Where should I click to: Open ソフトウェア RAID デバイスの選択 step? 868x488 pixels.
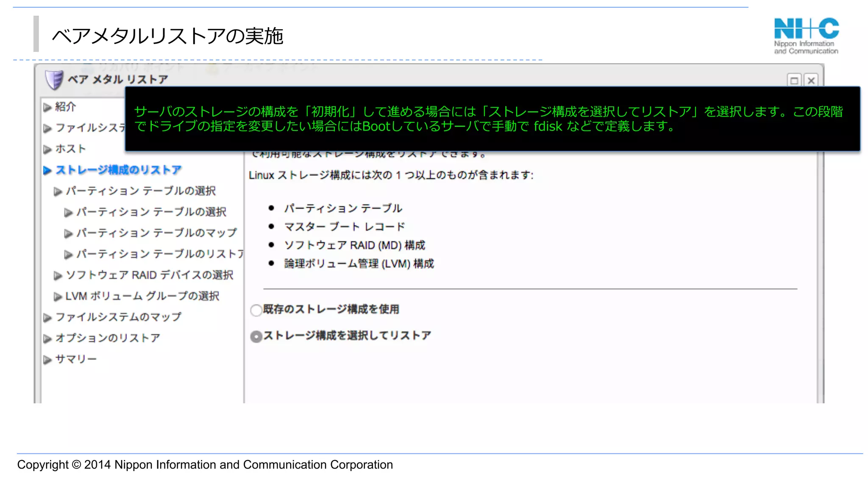tap(150, 275)
